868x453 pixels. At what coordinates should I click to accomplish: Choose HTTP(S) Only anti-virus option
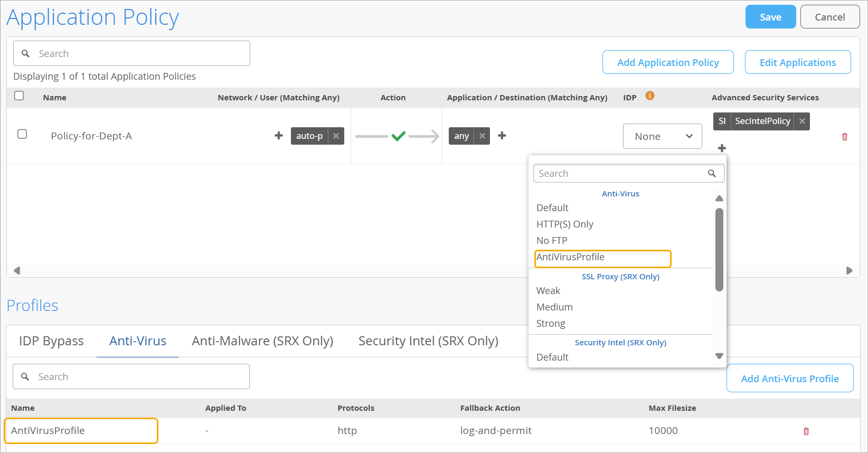(565, 224)
